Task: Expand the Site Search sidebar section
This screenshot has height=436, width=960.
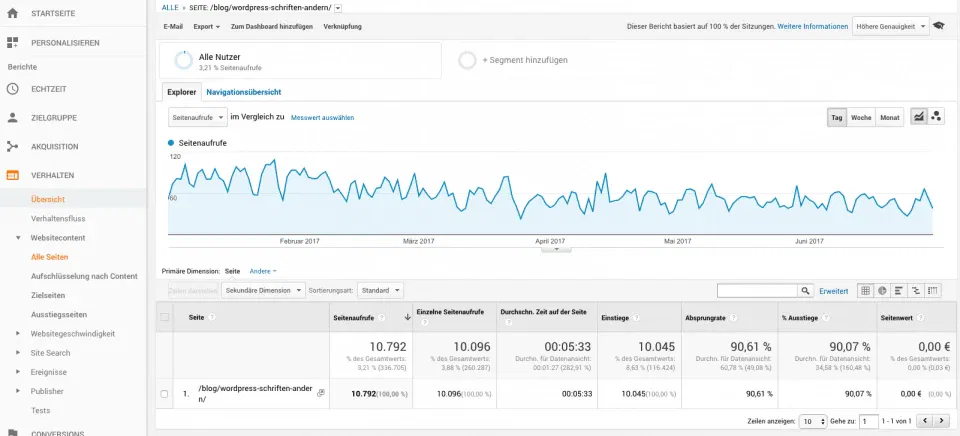Action: [x=17, y=353]
